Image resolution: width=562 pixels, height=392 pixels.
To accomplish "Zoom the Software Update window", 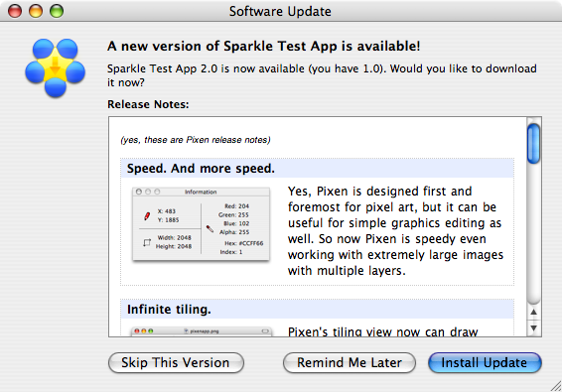I will pos(57,11).
